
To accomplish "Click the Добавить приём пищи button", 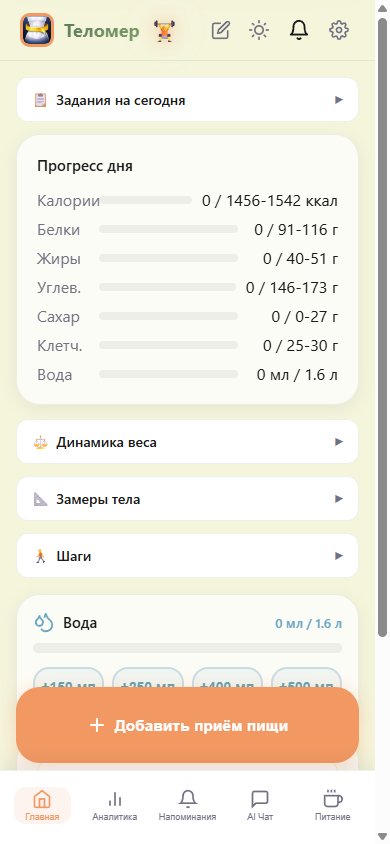I will pyautogui.click(x=187, y=725).
